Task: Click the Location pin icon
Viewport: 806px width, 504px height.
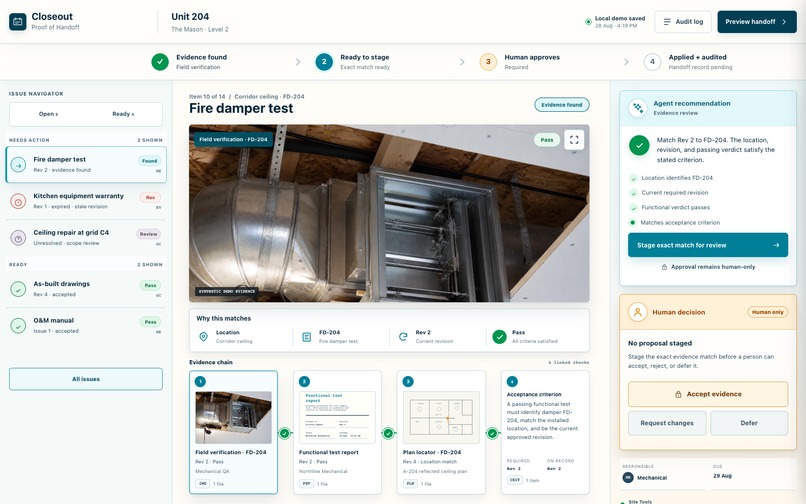Action: click(x=204, y=337)
